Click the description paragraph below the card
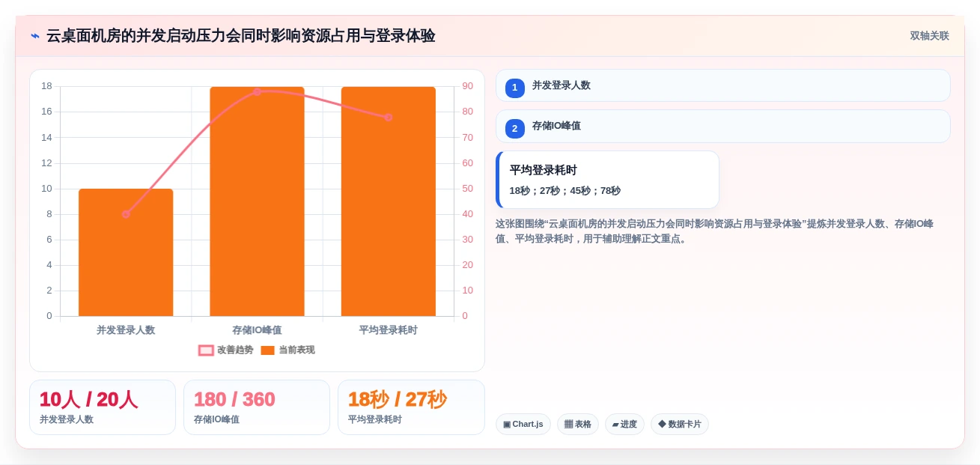 click(x=715, y=231)
